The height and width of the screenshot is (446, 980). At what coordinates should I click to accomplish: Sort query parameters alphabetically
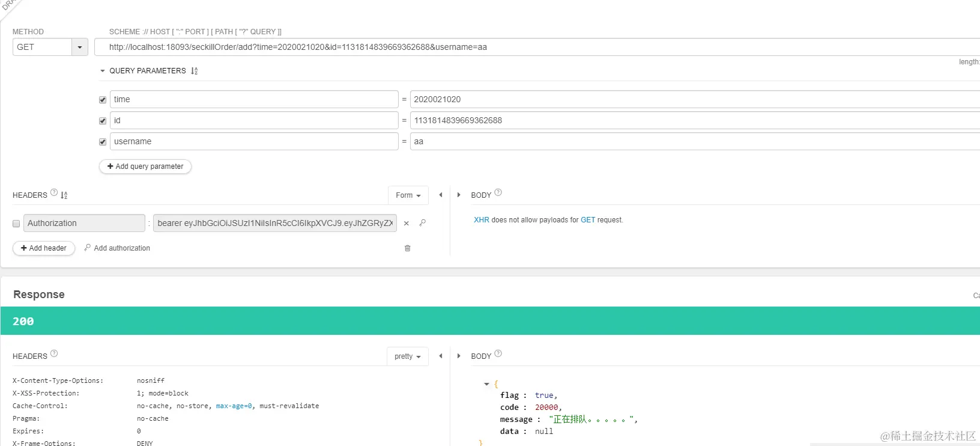coord(194,71)
